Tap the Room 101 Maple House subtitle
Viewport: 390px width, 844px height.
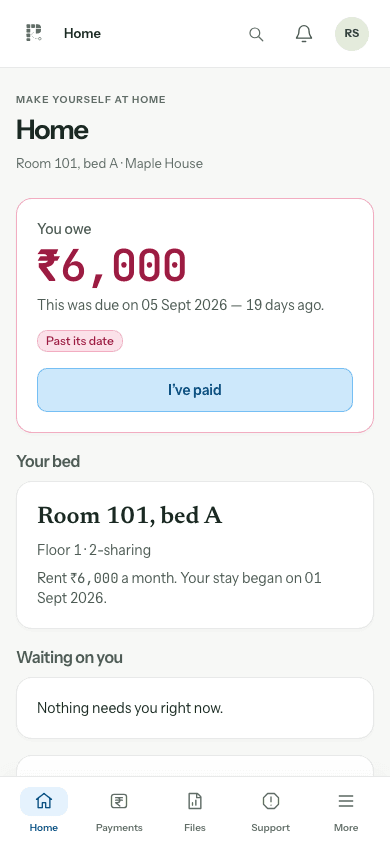pyautogui.click(x=109, y=163)
